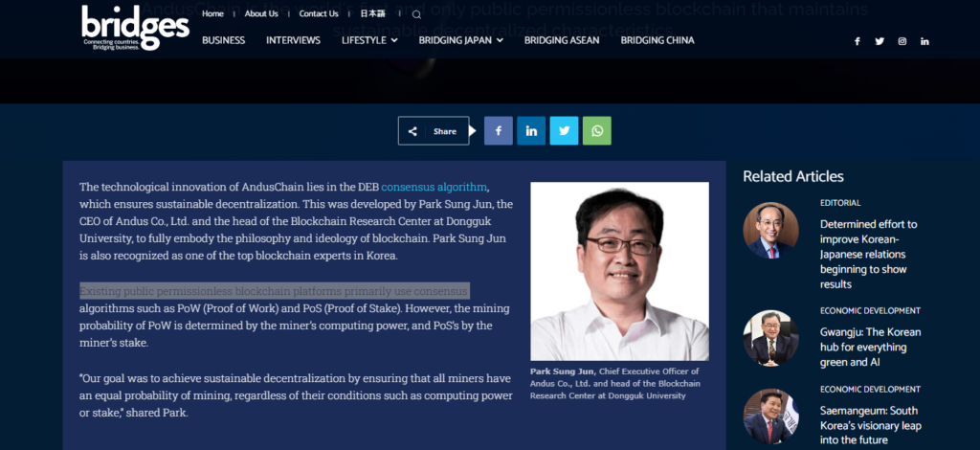Click ECONOMIC DEVELOPMENT label above Saemangeum article
980x450 pixels.
[870, 390]
